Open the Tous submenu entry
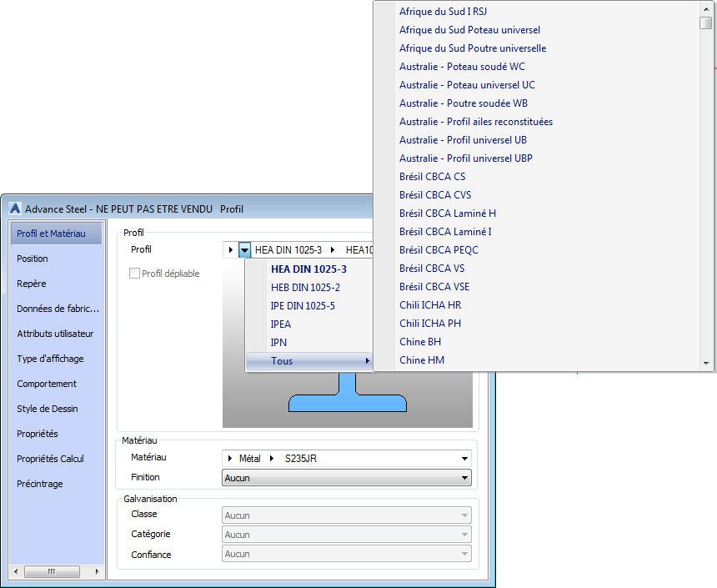The image size is (717, 588). coord(309,361)
